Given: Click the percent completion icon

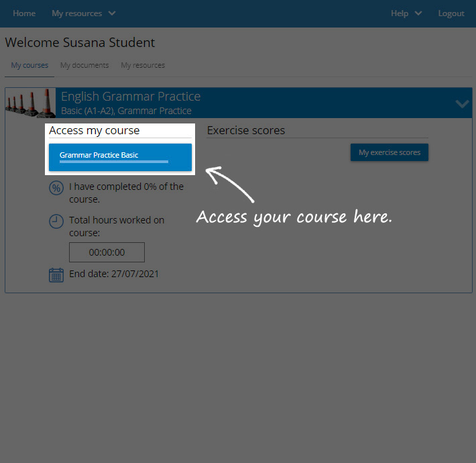Looking at the screenshot, I should click(56, 188).
